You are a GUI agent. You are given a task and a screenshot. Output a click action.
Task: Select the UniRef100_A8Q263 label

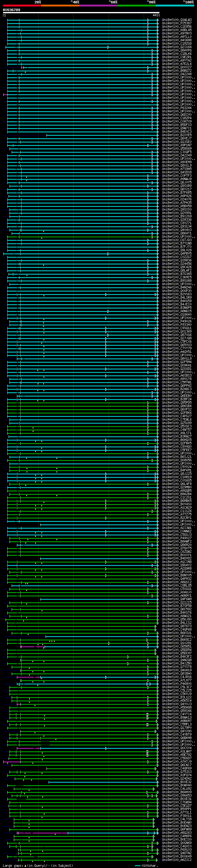click(x=177, y=833)
